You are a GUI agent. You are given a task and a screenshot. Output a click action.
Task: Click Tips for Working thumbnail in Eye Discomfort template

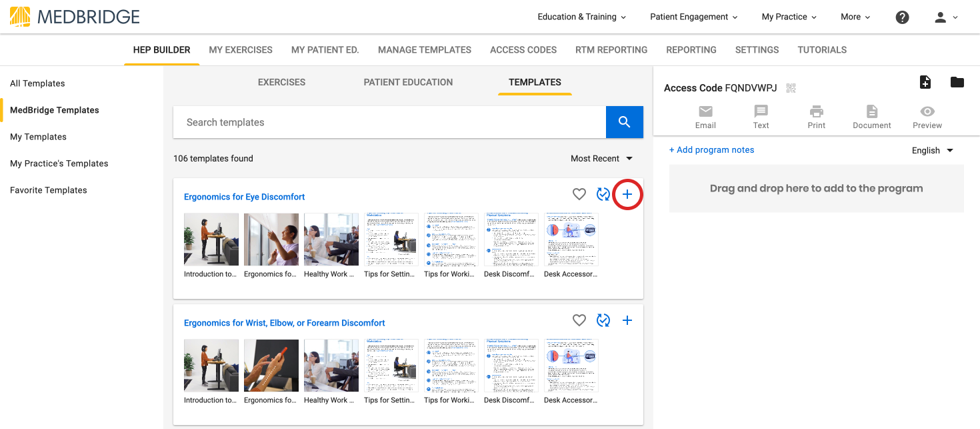coord(451,240)
